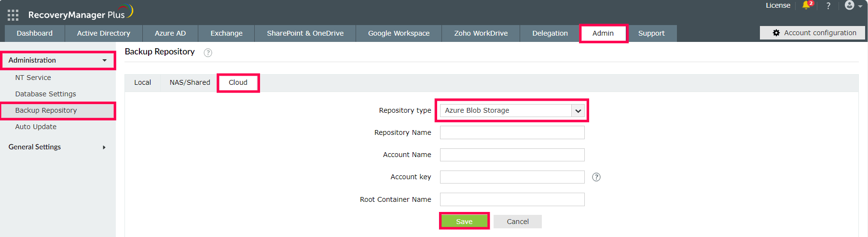The height and width of the screenshot is (237, 868).
Task: Open the Active Directory tab
Action: click(103, 33)
